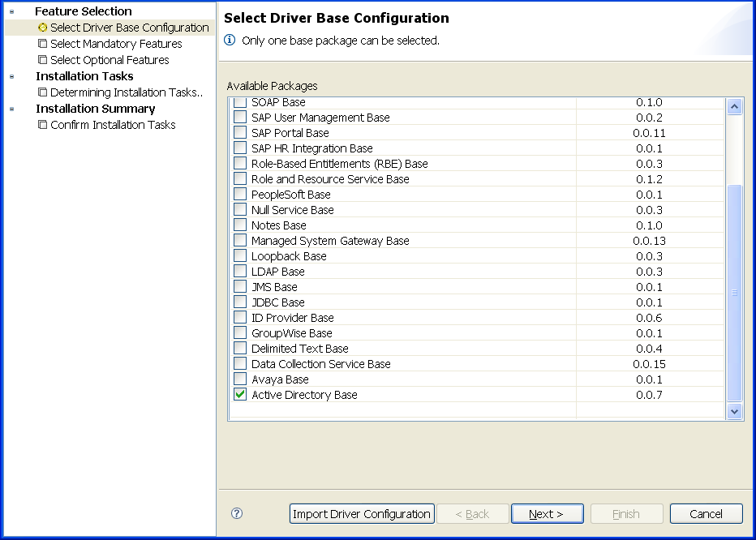The height and width of the screenshot is (540, 756).
Task: Check the SAP HR Integration Base box
Action: pyautogui.click(x=240, y=148)
